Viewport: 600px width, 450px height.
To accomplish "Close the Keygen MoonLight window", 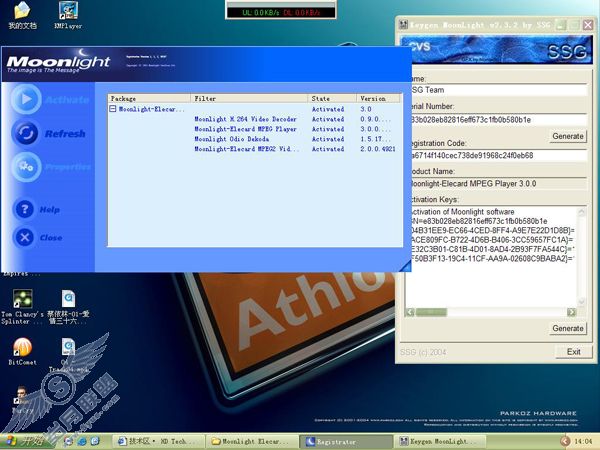I will pyautogui.click(x=588, y=25).
